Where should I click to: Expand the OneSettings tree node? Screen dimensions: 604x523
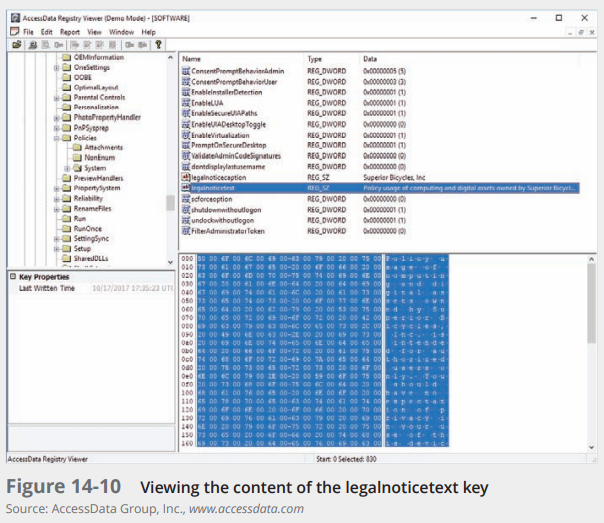(x=55, y=68)
